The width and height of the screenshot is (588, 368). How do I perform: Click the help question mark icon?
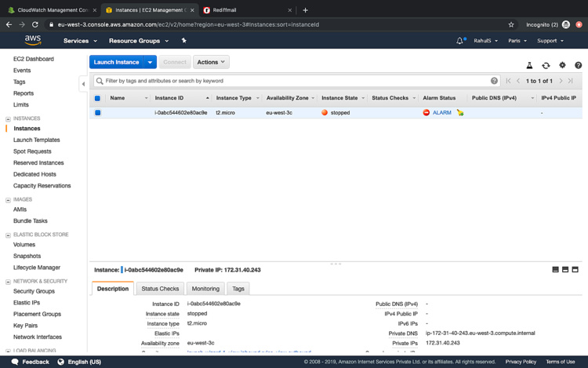click(x=578, y=66)
